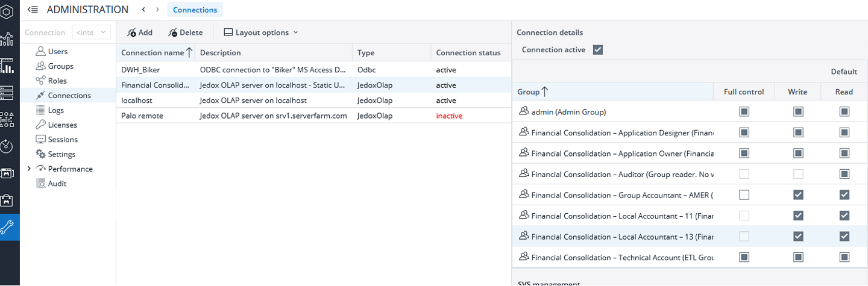Enable Full control for Group Accountant – AMER
The height and width of the screenshot is (286, 868).
pyautogui.click(x=744, y=195)
